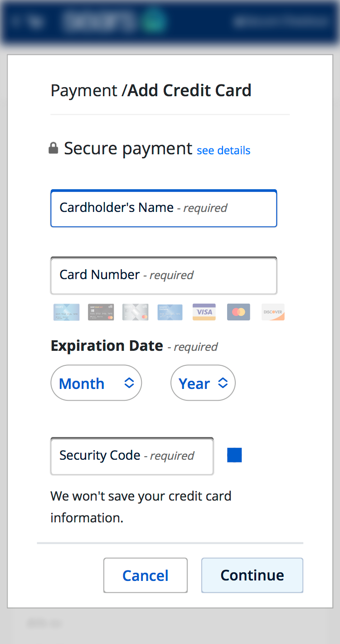
Task: Open the see details link
Action: coord(223,150)
